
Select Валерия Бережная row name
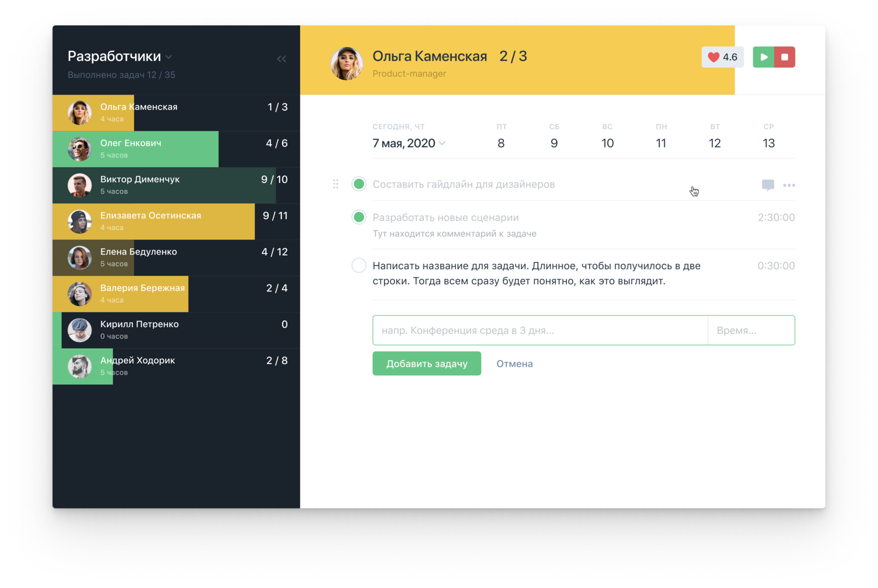(x=143, y=288)
